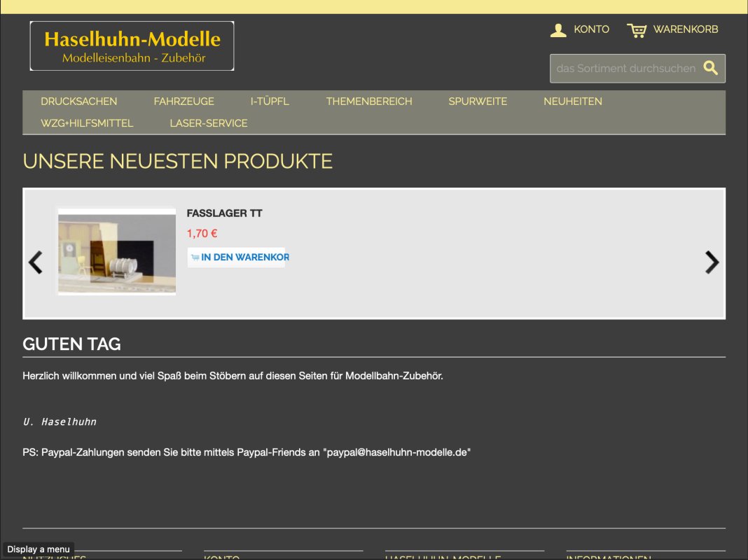
Task: Click into the Sortiment search field
Action: click(x=625, y=69)
